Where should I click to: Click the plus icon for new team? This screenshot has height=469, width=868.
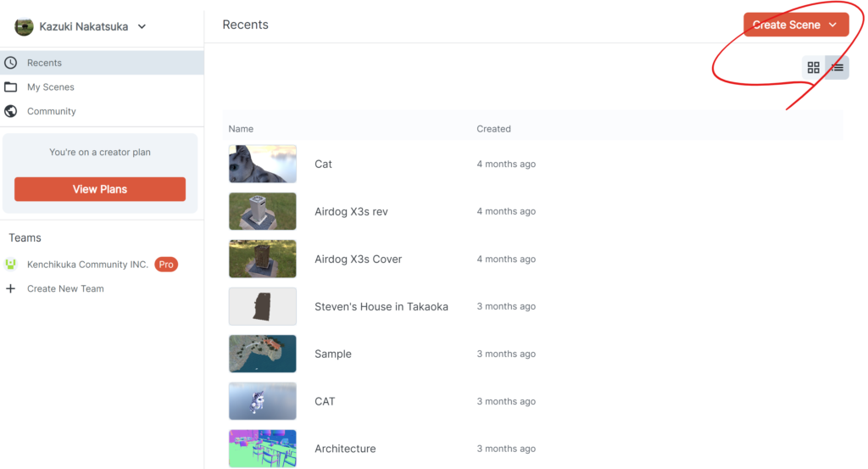[10, 288]
